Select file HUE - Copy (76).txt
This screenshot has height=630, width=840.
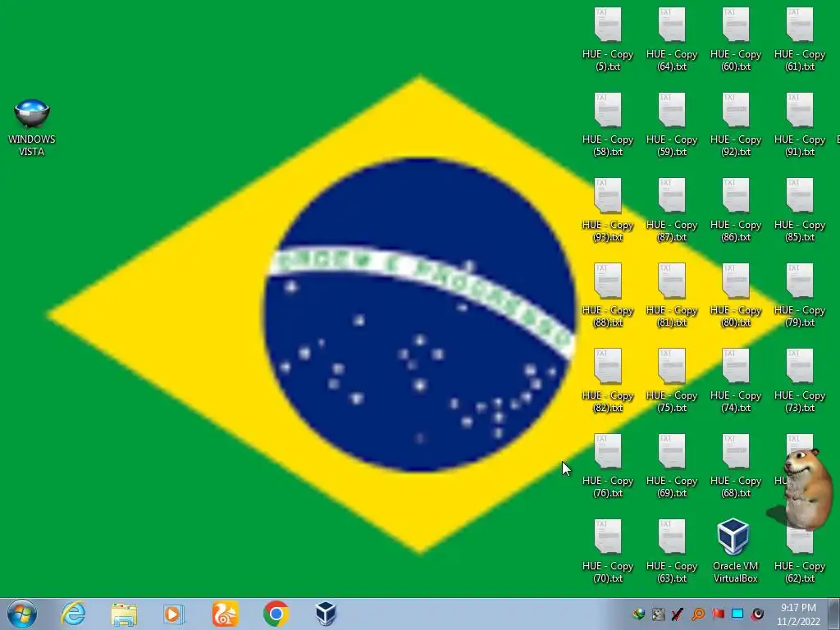tap(608, 466)
